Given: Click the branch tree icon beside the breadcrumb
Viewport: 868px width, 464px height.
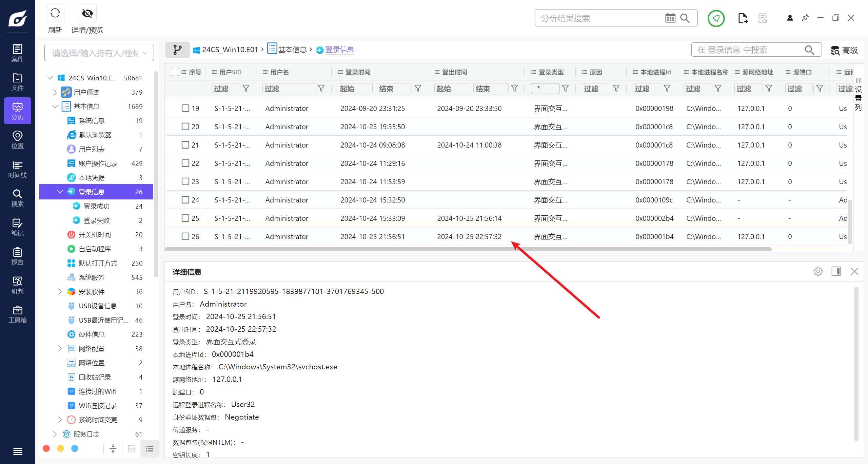Looking at the screenshot, I should point(177,50).
